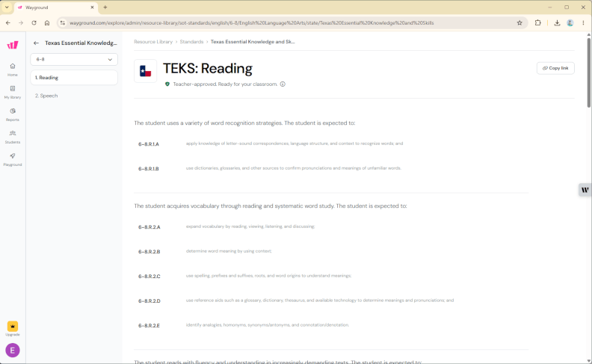Open the Standards breadcrumb link
The image size is (592, 364).
click(x=191, y=42)
